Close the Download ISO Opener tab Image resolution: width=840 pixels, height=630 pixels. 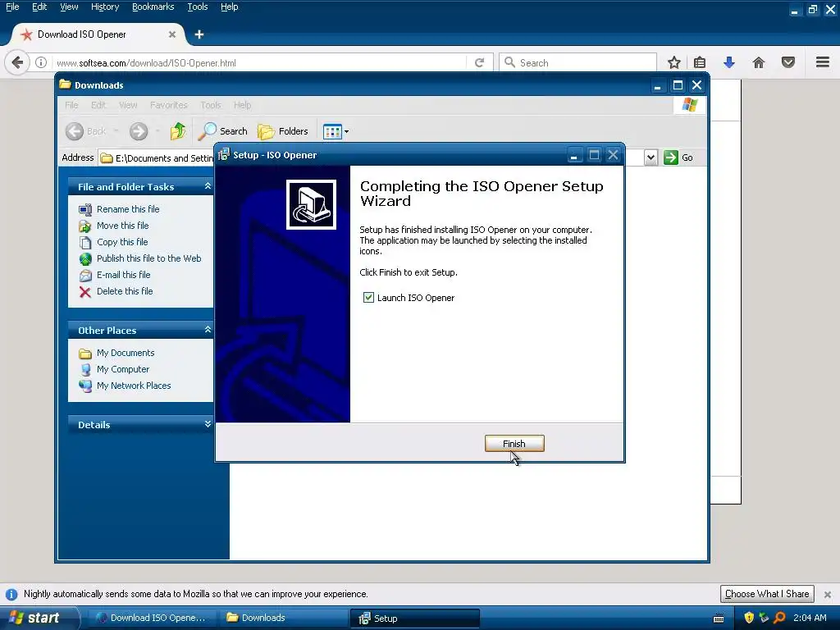pyautogui.click(x=172, y=34)
